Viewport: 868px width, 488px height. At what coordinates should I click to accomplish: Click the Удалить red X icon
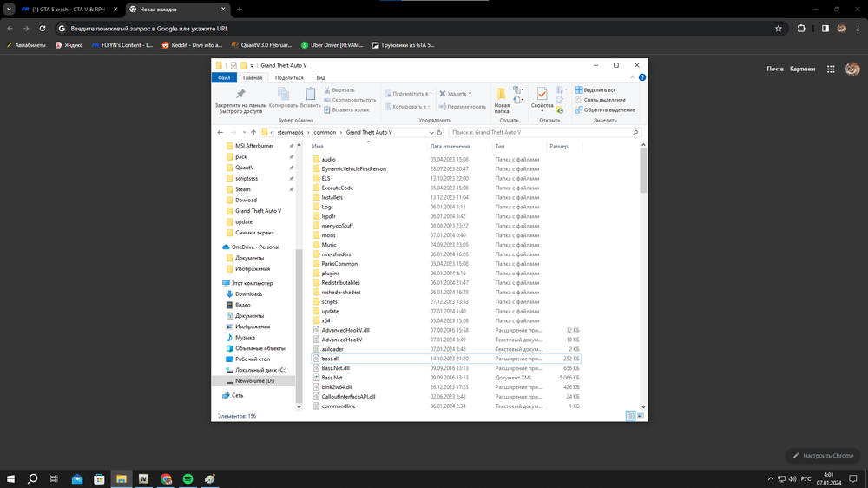pos(443,94)
